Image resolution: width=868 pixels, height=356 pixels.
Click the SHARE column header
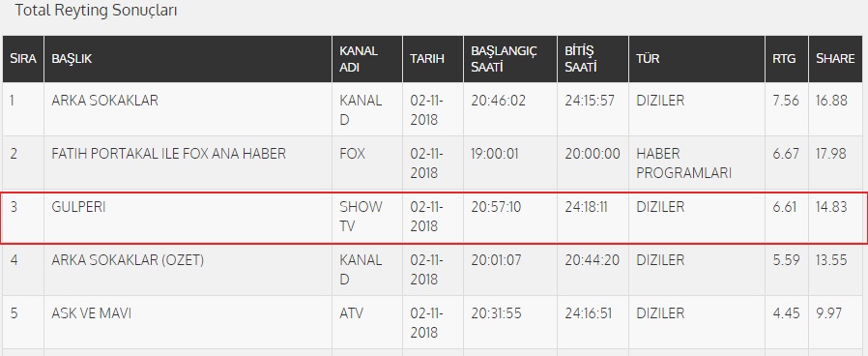(x=838, y=59)
